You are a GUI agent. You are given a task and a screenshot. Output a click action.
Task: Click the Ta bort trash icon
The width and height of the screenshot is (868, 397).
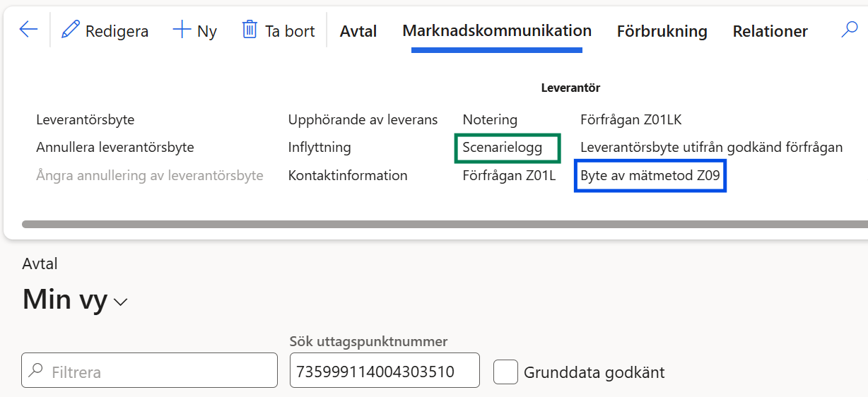click(250, 30)
